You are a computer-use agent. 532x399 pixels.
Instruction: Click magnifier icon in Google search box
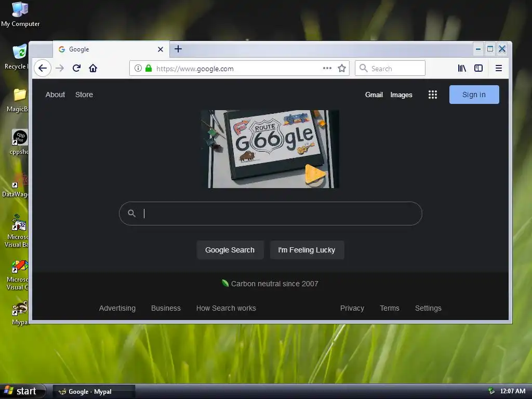(131, 214)
